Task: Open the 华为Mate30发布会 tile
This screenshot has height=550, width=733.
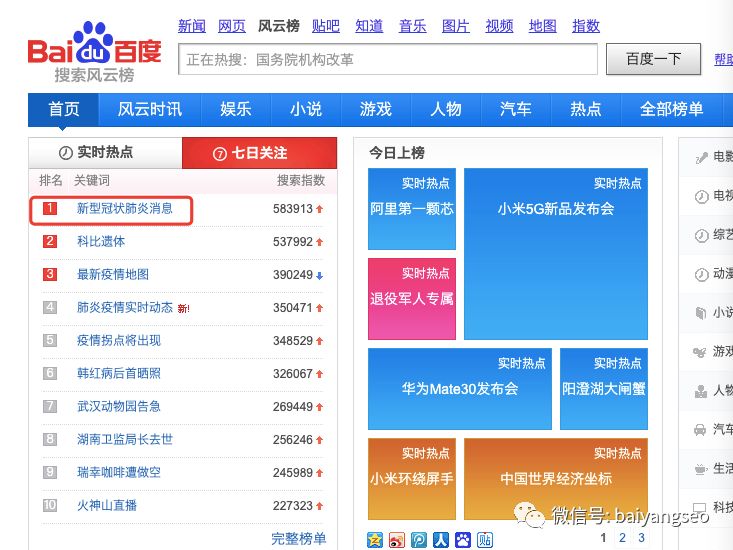Action: (x=460, y=389)
